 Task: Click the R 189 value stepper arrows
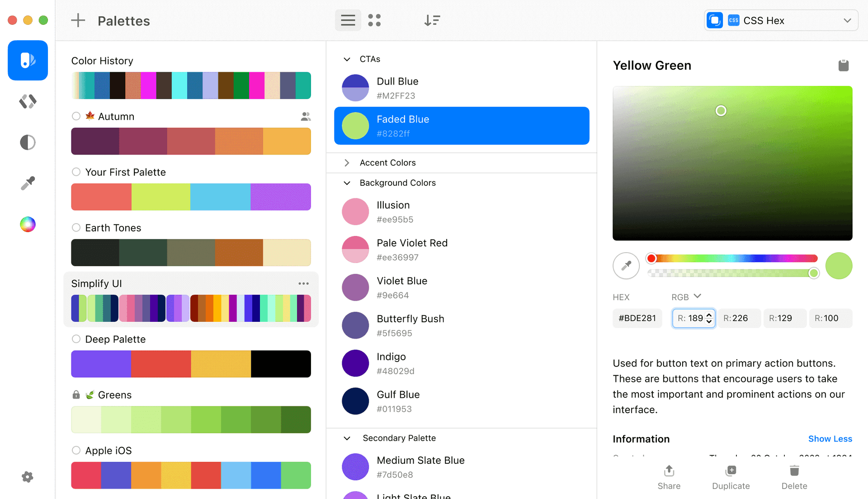pos(709,318)
